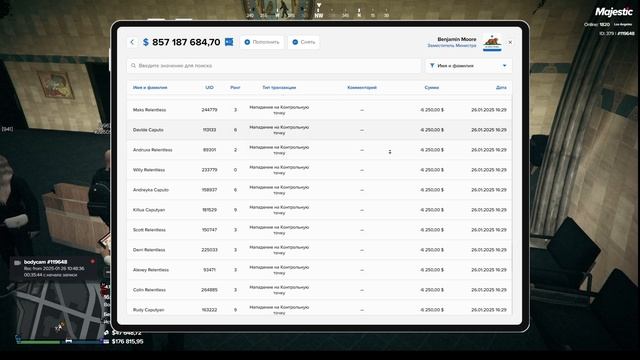This screenshot has height=360, width=640.
Task: Select the Davide Caputo row
Action: click(319, 130)
